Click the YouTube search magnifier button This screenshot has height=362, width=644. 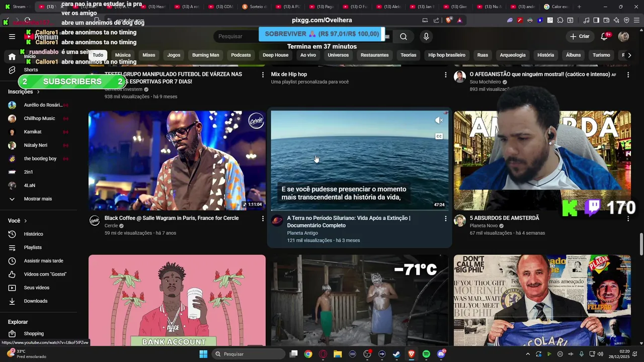point(404,36)
